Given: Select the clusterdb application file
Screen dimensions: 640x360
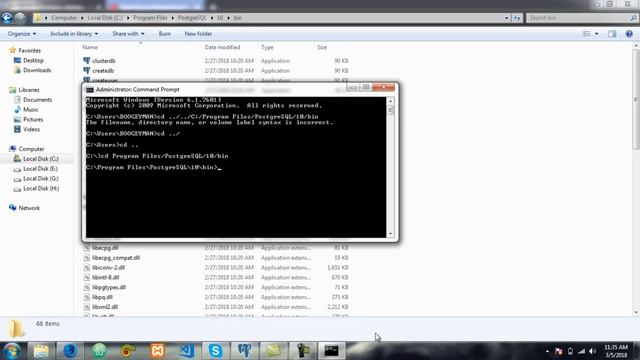Looking at the screenshot, I should (104, 61).
